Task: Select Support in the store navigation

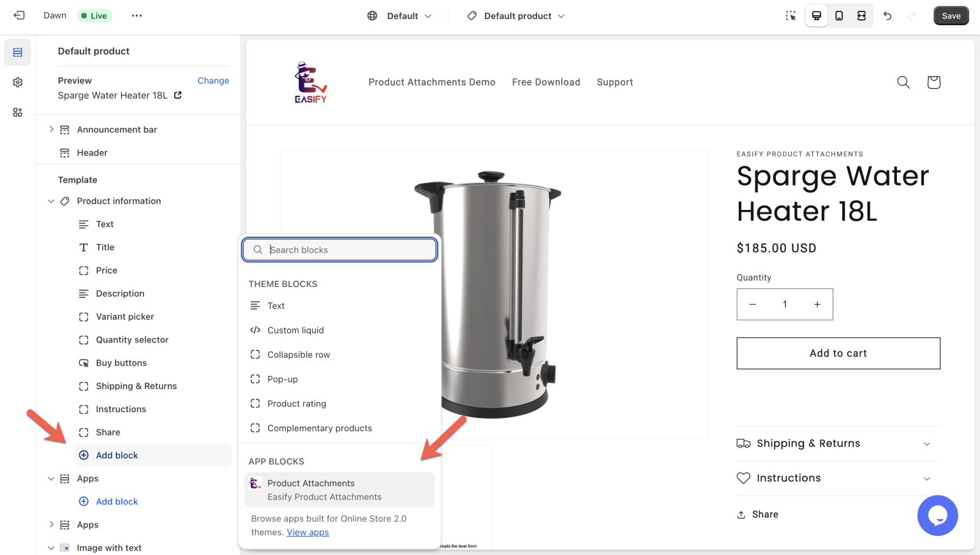Action: click(x=614, y=82)
